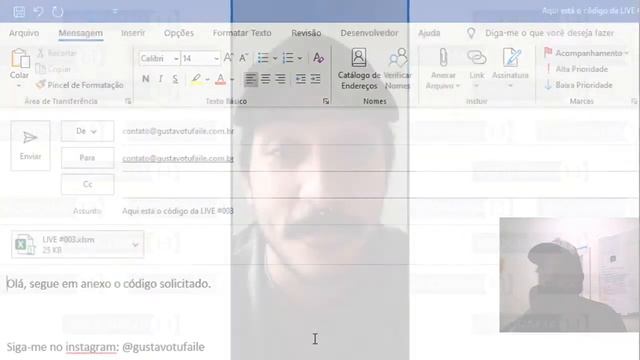Open the Assinatura signature menu
The height and width of the screenshot is (360, 640).
pyautogui.click(x=511, y=69)
